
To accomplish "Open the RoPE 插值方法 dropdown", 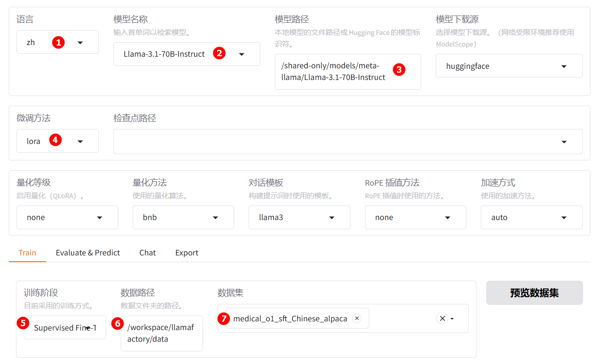I will [x=448, y=218].
